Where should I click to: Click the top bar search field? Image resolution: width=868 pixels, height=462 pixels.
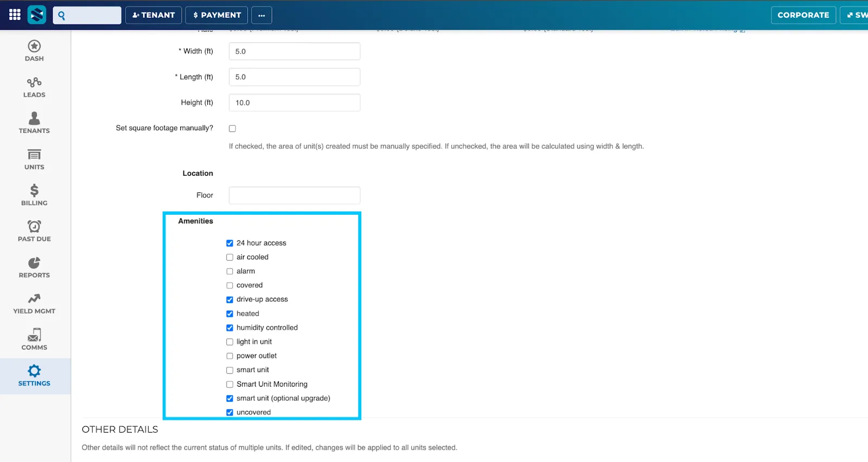[x=87, y=15]
